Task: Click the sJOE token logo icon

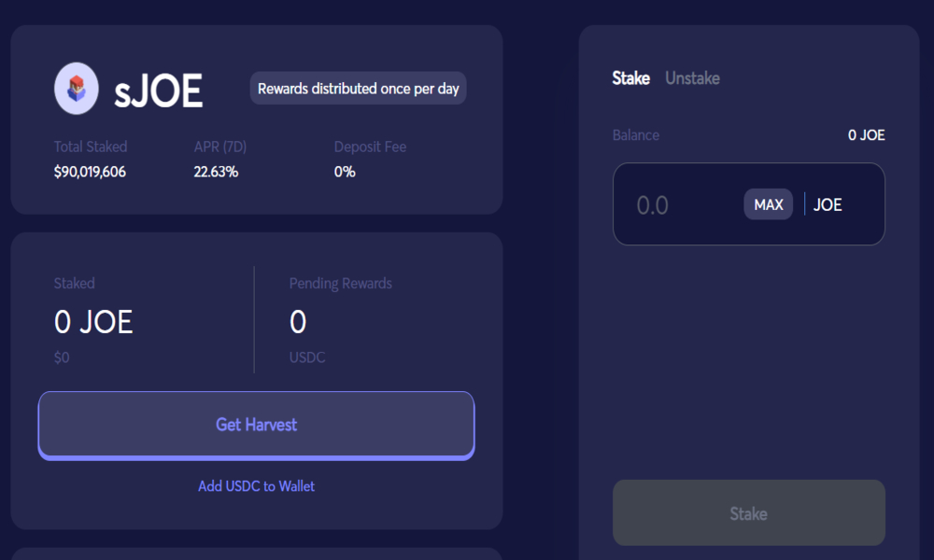Action: tap(77, 89)
